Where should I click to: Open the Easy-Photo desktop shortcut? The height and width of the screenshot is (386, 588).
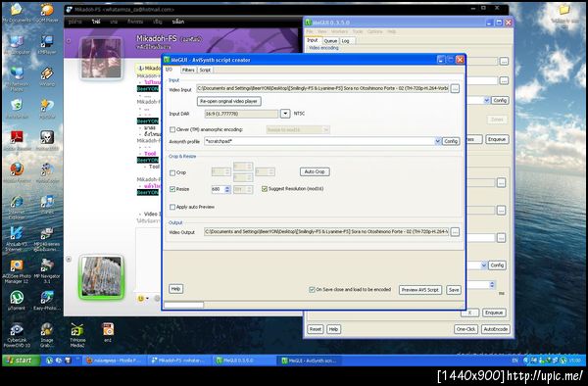tap(47, 300)
